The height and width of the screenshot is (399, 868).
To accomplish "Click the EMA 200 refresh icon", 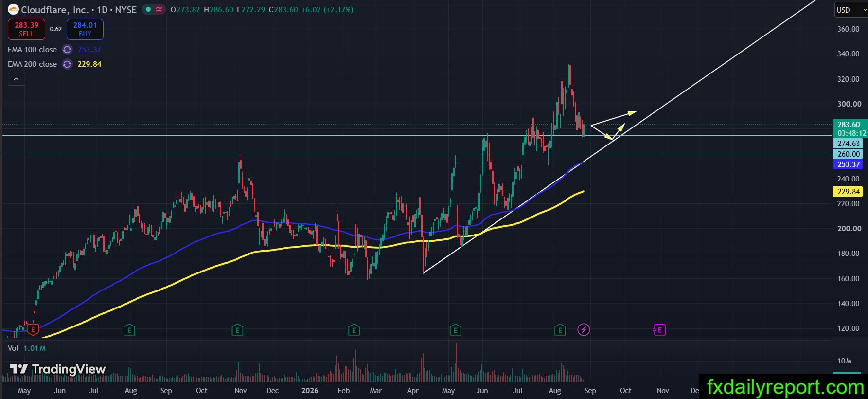I will (x=67, y=64).
